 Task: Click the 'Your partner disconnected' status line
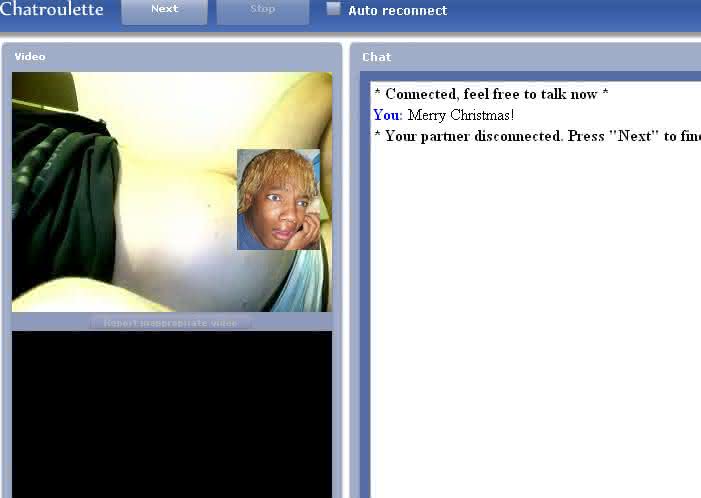coord(537,136)
